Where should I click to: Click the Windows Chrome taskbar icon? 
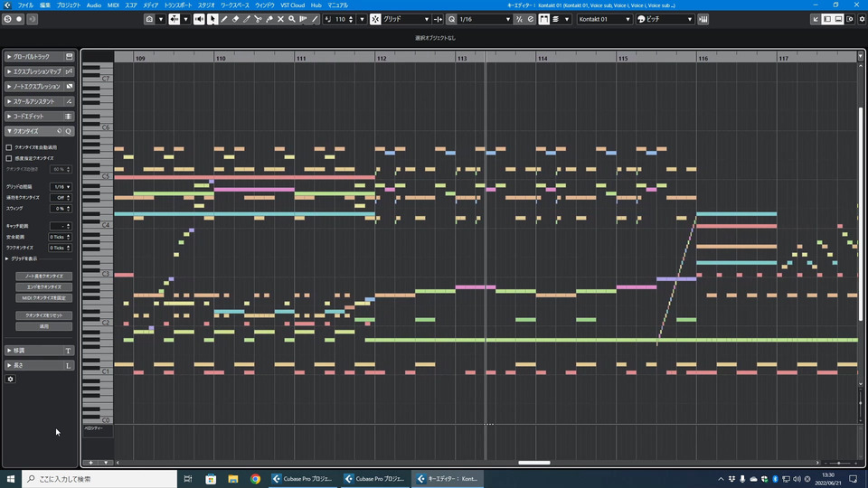[x=255, y=479]
